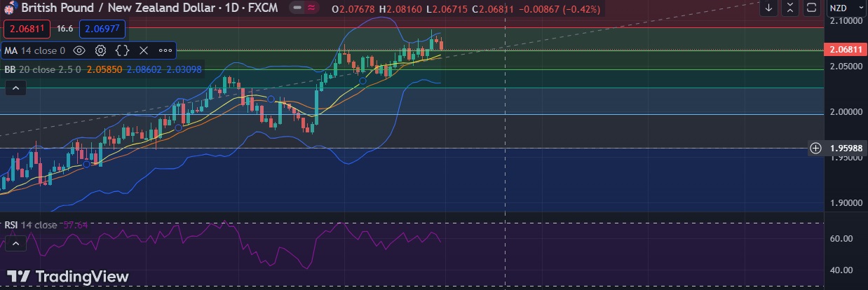
Task: Click the BB basis value 2.05850
Action: click(x=104, y=69)
